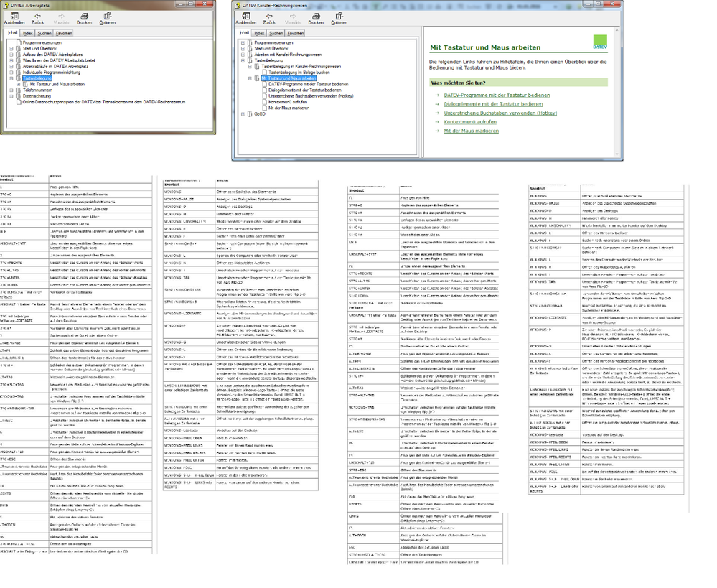Select 'Tastenbelegung' entry in DATEV Arbeitsplatz tree
Screen dimensions: 717x588
(37, 78)
